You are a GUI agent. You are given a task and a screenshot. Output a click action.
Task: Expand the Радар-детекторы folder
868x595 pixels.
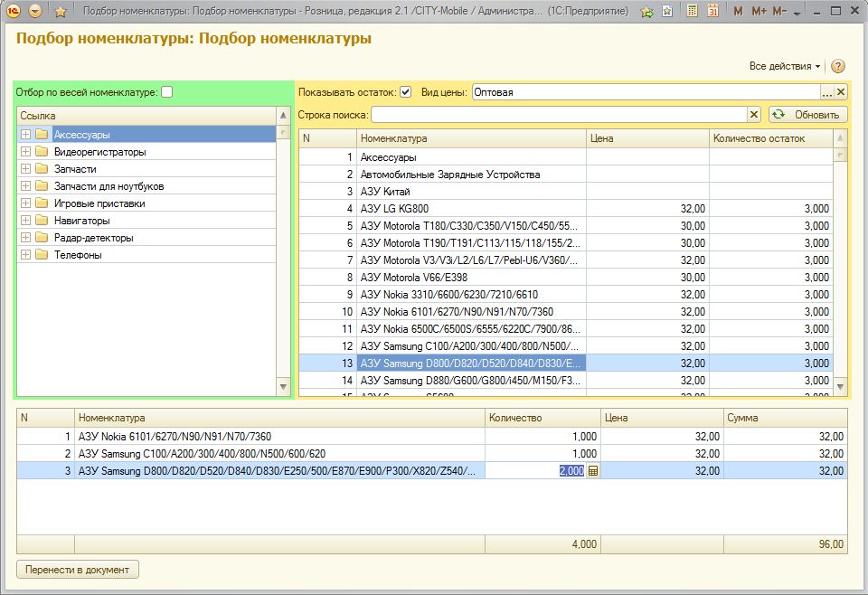pos(25,237)
